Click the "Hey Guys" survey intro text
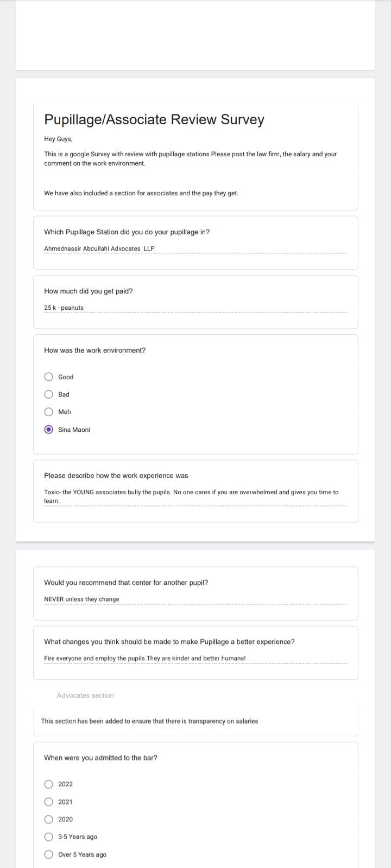The height and width of the screenshot is (868, 391). tap(58, 139)
